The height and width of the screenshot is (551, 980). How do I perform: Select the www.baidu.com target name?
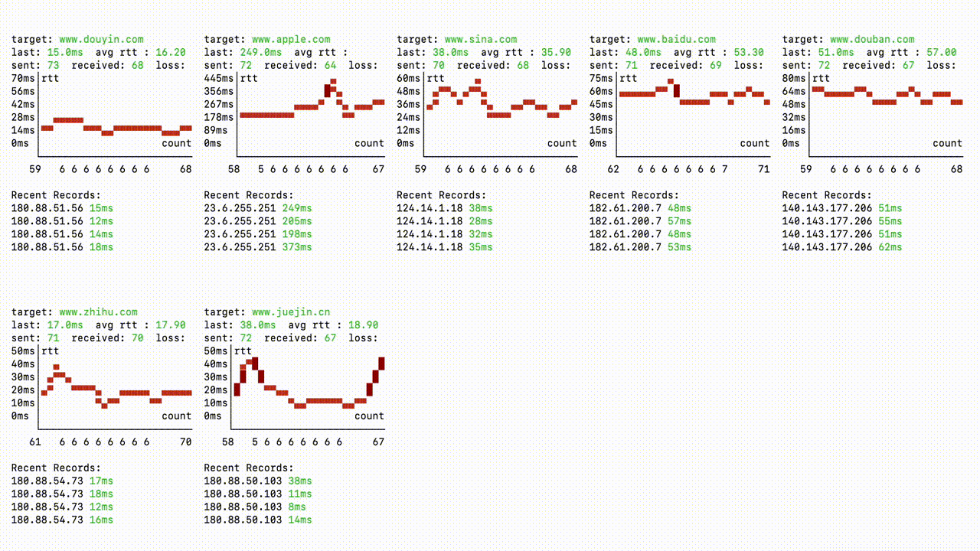676,39
